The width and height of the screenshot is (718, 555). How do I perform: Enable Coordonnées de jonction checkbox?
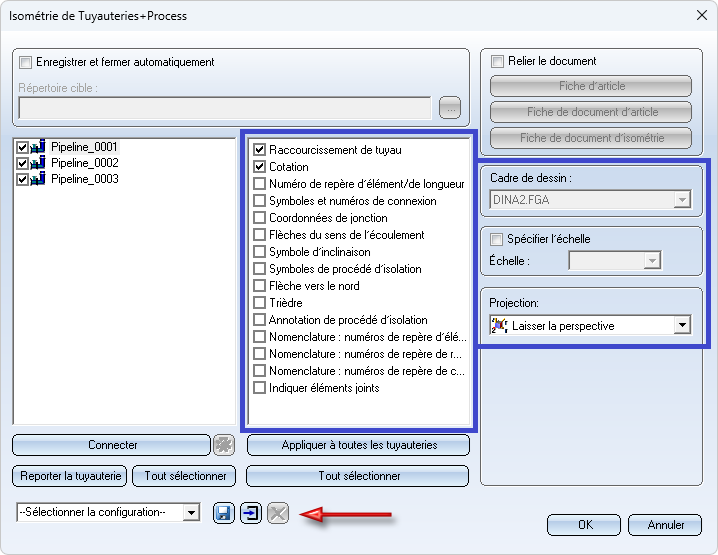tap(260, 218)
